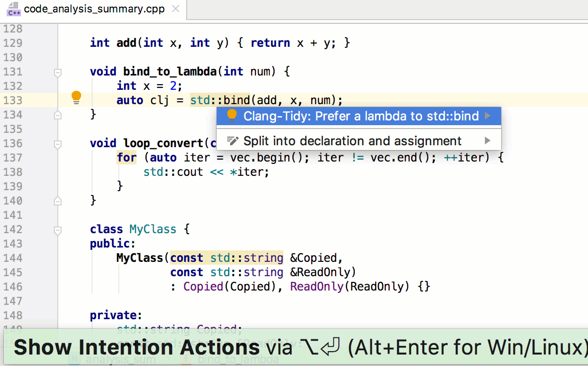Click the fold end marker at line 134

click(58, 115)
